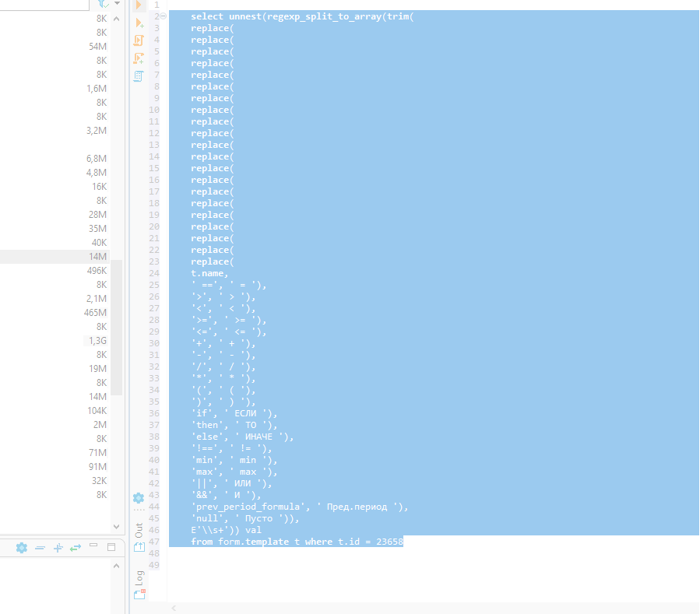This screenshot has height=614, width=700.
Task: Select the row with size 71M
Action: point(55,452)
